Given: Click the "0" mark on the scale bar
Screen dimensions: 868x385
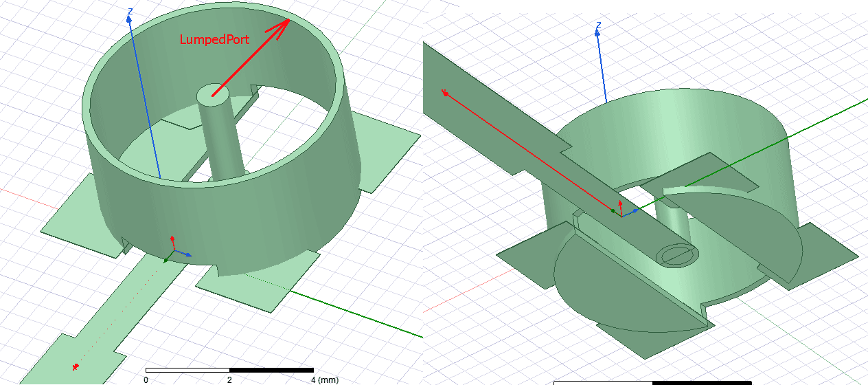Looking at the screenshot, I should [146, 379].
